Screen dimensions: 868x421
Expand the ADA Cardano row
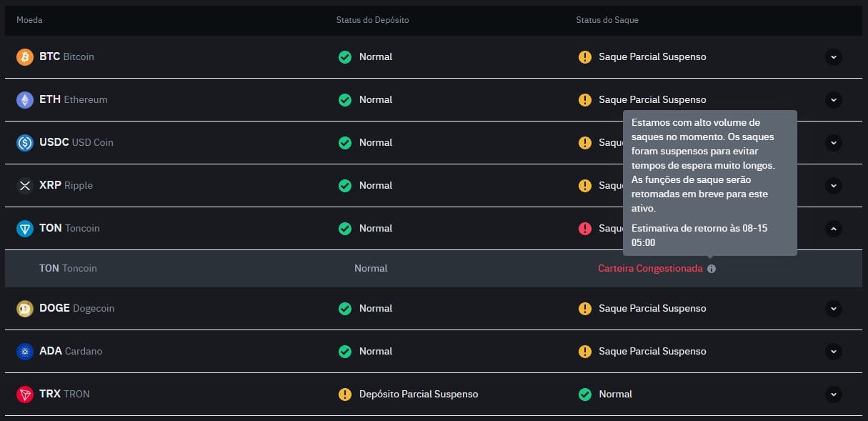[x=833, y=351]
